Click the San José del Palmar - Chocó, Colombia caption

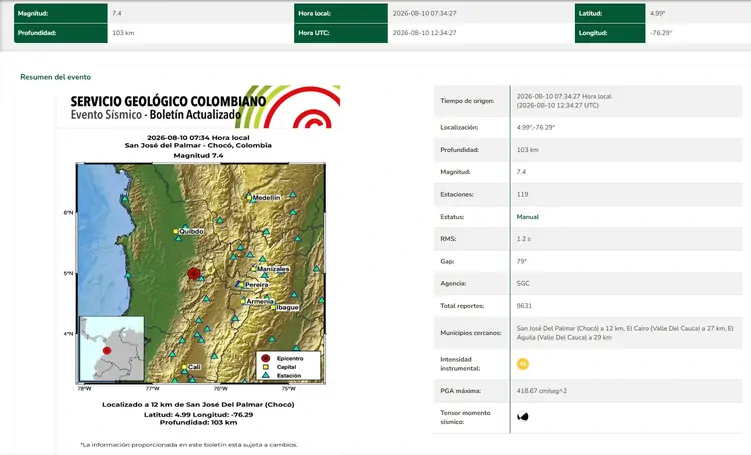point(198,146)
